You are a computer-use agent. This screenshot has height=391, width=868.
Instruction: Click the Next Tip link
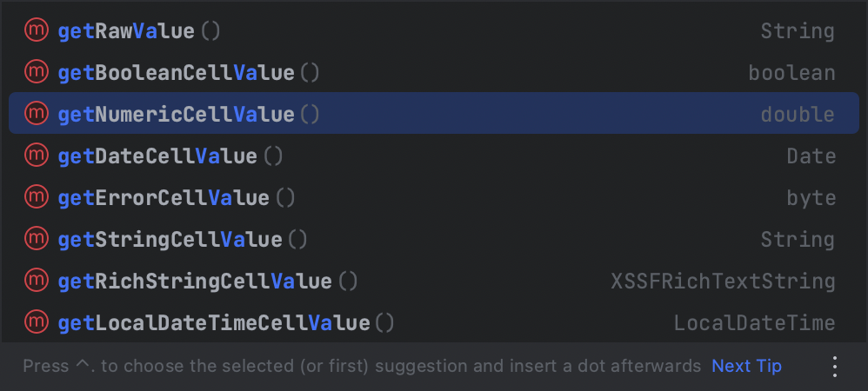pos(746,367)
